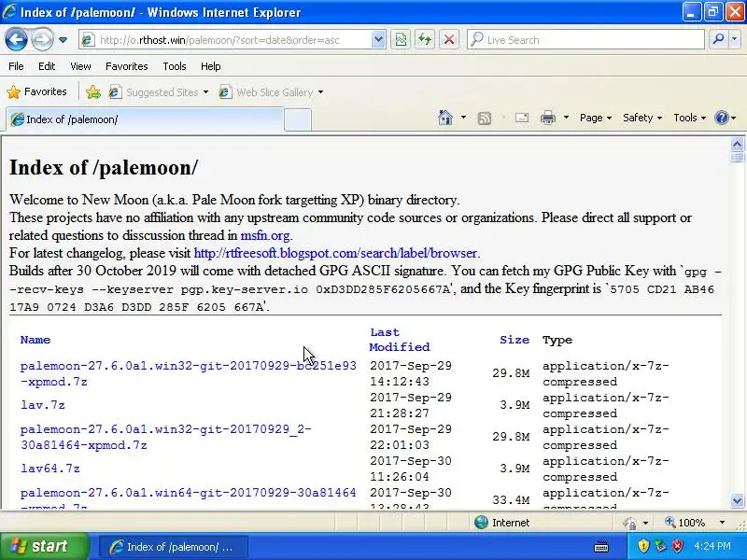Viewport: 747px width, 560px height.
Task: Click the Type column header
Action: pyautogui.click(x=557, y=340)
